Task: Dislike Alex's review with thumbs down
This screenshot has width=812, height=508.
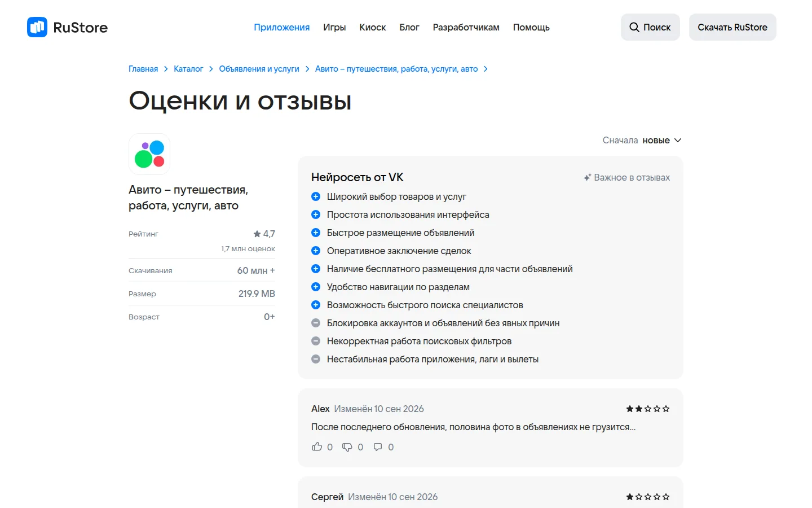Action: (347, 447)
